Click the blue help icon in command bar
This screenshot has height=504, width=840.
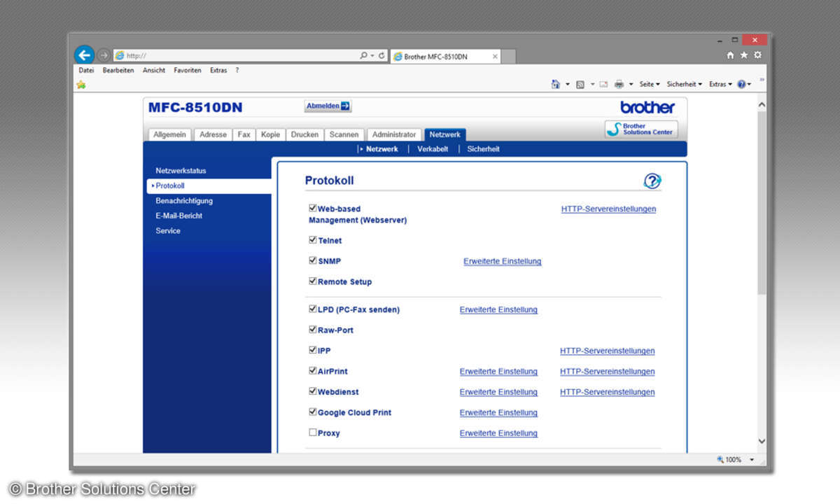tap(741, 84)
